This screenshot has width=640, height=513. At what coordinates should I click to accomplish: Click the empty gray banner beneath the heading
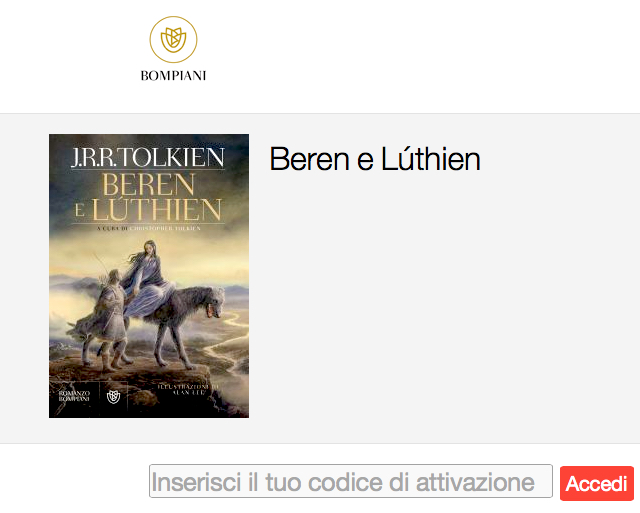pyautogui.click(x=449, y=306)
